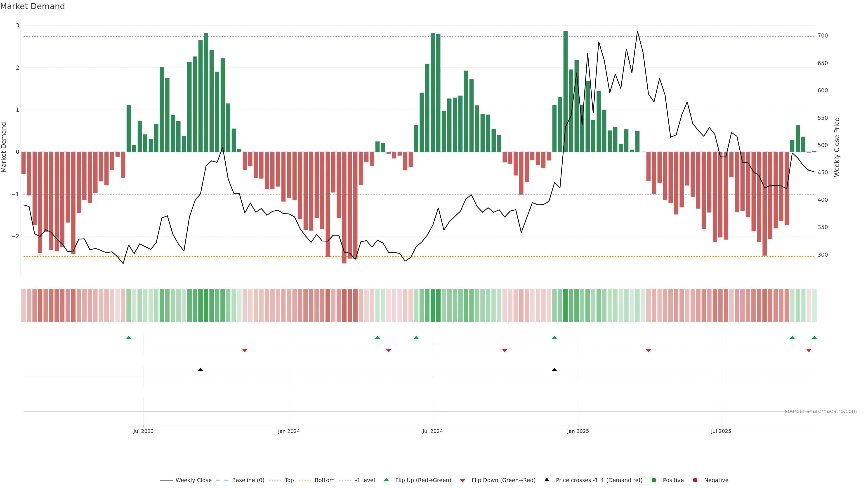
Task: Click the Jul 2025 x-axis label
Action: click(x=721, y=431)
